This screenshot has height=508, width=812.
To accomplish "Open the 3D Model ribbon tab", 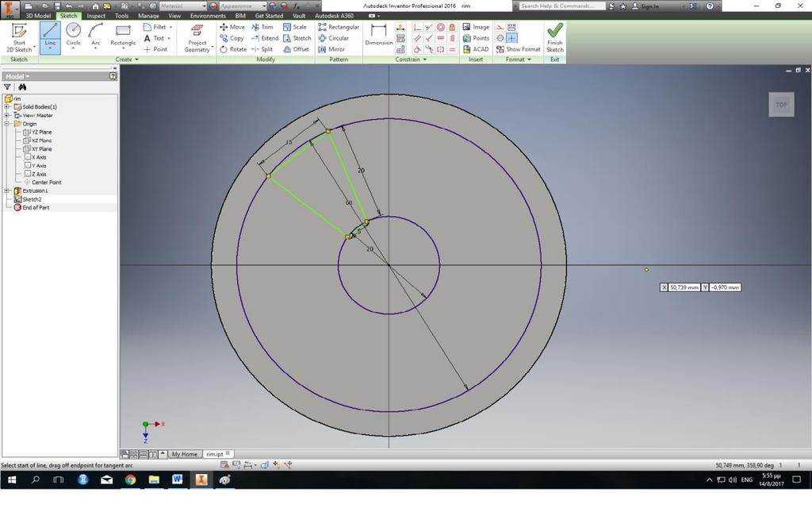I will [x=38, y=16].
